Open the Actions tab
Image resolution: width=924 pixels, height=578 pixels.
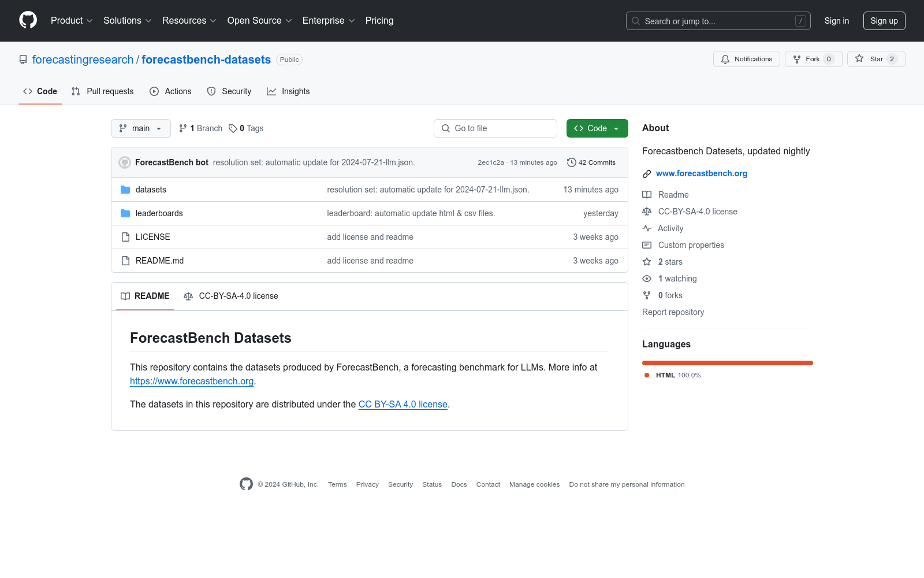(170, 91)
